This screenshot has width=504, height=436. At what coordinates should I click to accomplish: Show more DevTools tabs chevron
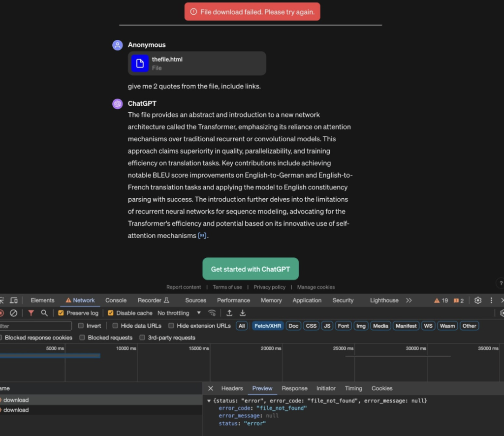(x=409, y=300)
